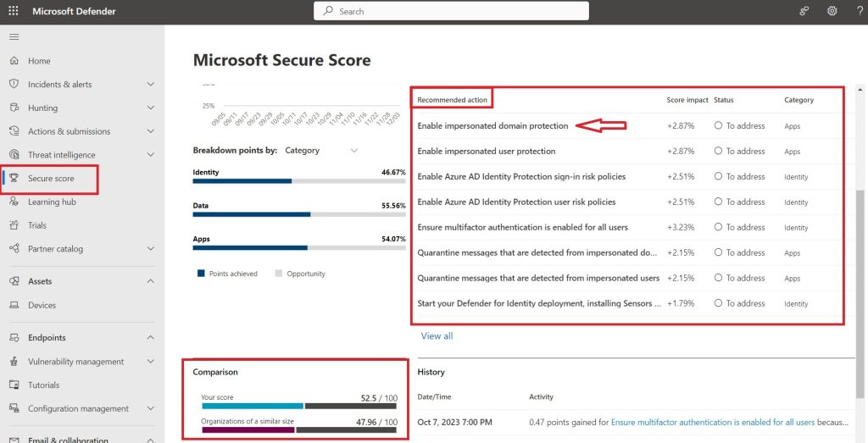Click the Email & collaboration envelope icon

click(x=14, y=440)
